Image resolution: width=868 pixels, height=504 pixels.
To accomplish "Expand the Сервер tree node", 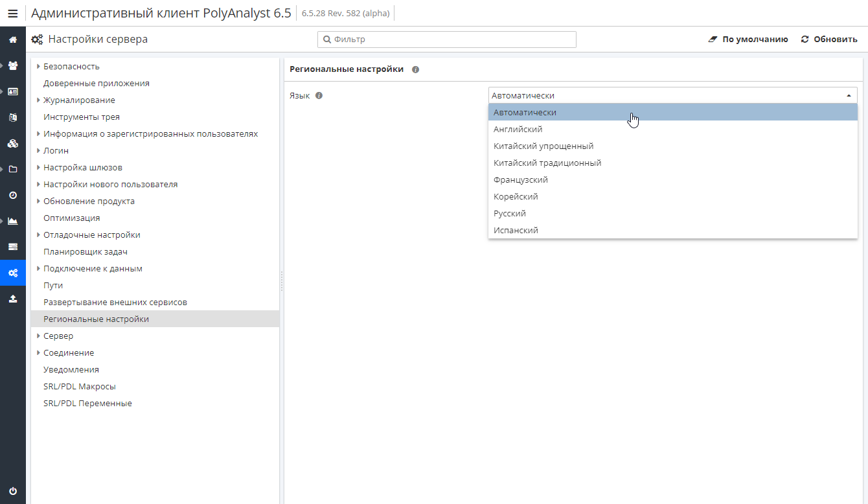I will pyautogui.click(x=38, y=336).
